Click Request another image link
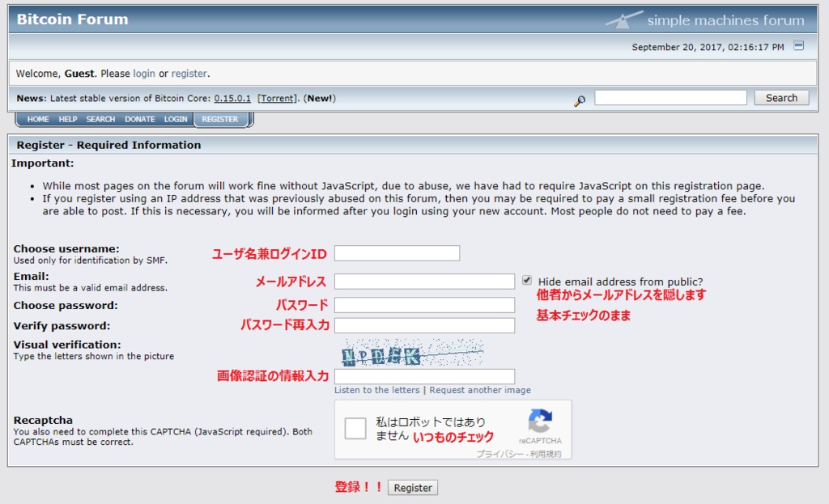Screen dimensions: 829x504 (480, 390)
